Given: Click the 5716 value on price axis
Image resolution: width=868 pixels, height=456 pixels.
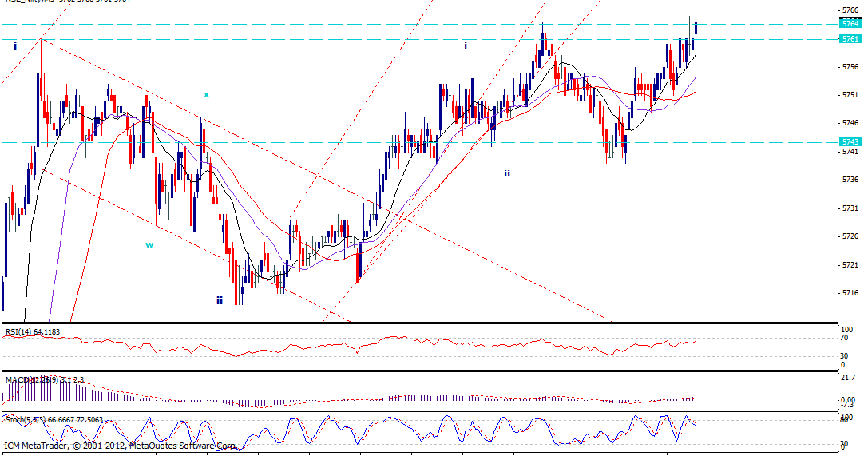Looking at the screenshot, I should pyautogui.click(x=850, y=293).
